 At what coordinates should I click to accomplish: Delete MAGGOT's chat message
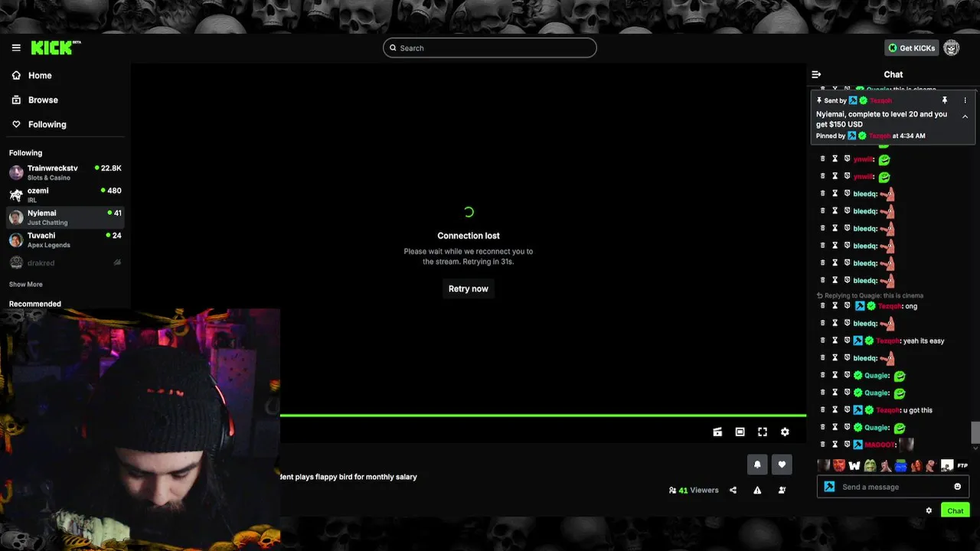(823, 445)
